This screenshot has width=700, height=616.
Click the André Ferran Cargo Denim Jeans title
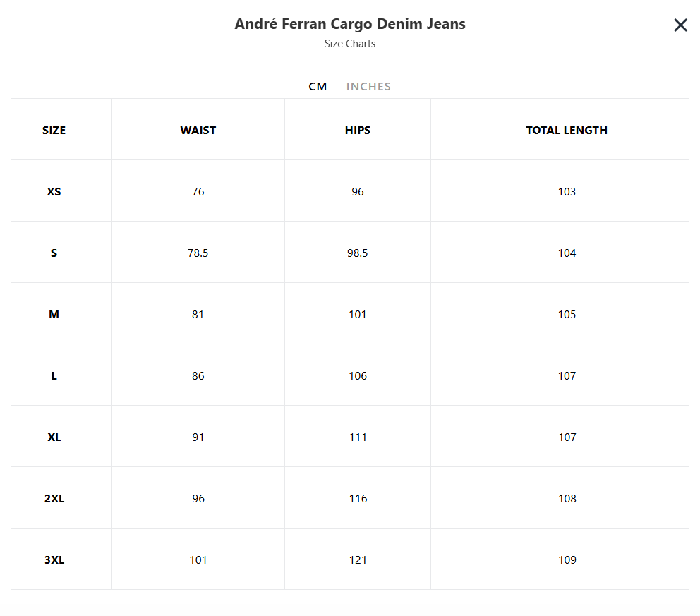350,24
